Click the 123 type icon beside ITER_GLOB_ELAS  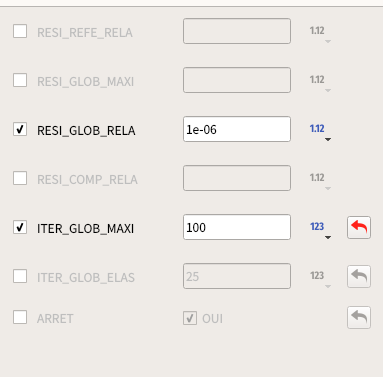tap(317, 275)
